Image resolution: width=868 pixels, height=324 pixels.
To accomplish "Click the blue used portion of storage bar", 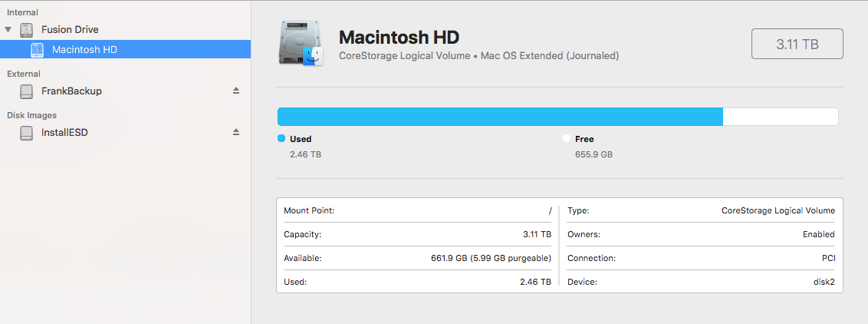I will coord(499,117).
